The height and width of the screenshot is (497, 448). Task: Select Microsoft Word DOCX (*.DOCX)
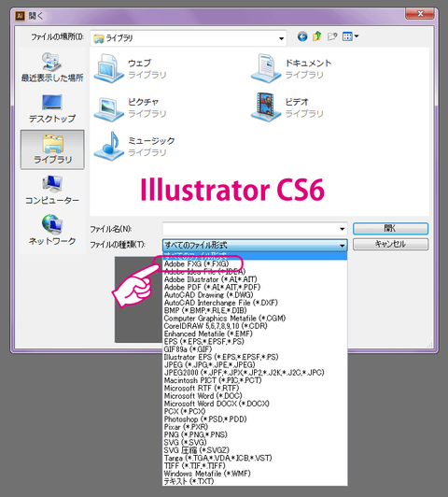tap(255, 404)
